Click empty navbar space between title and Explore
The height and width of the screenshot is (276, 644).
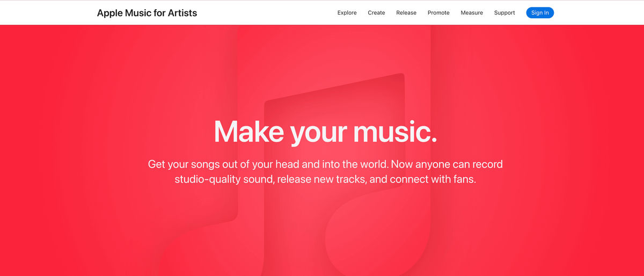click(267, 13)
